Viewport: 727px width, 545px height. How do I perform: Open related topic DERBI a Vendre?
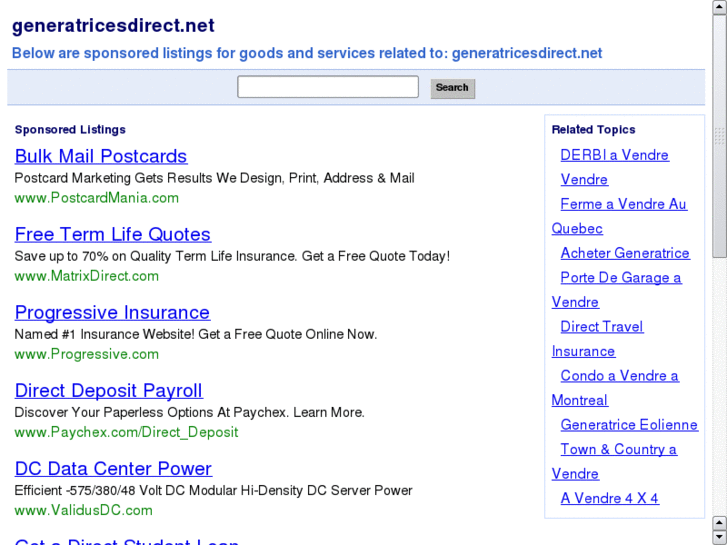[x=614, y=155]
